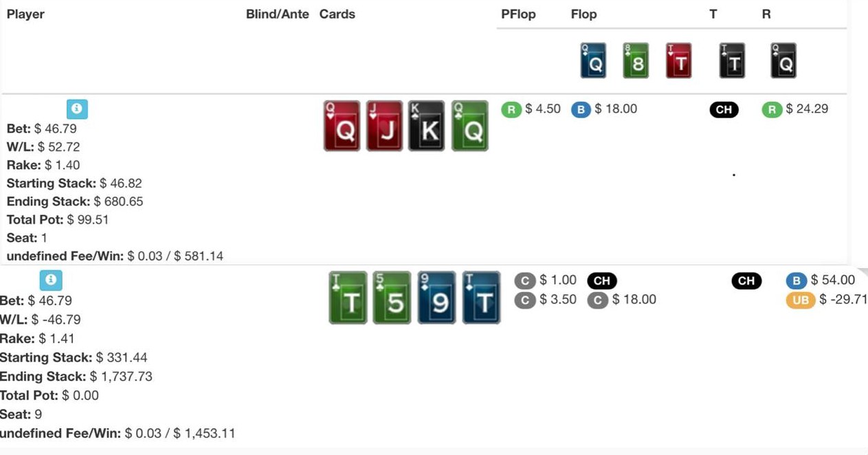This screenshot has height=455, width=868.
Task: Click the grey call badge next to $1.00
Action: click(x=525, y=280)
